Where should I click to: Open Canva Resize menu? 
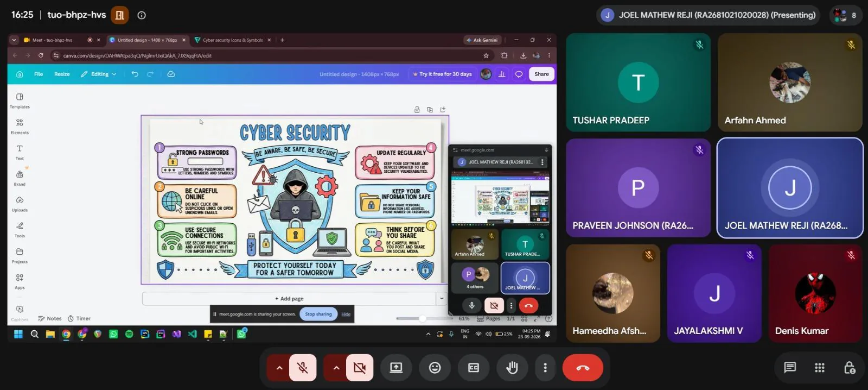coord(62,74)
